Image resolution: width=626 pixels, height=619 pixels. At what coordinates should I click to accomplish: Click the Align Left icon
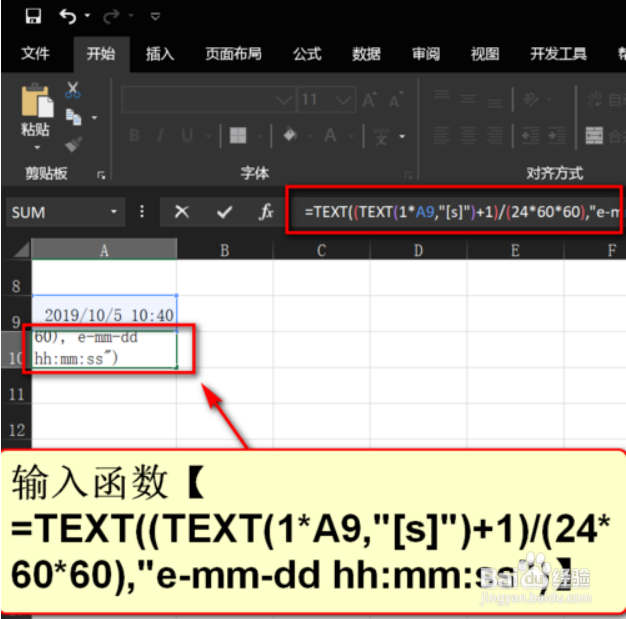pyautogui.click(x=441, y=136)
